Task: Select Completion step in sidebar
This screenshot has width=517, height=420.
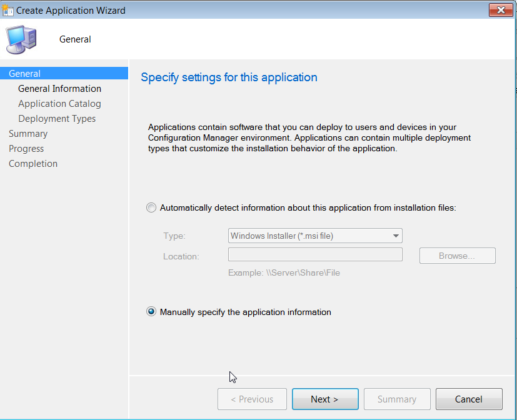Action: (33, 164)
